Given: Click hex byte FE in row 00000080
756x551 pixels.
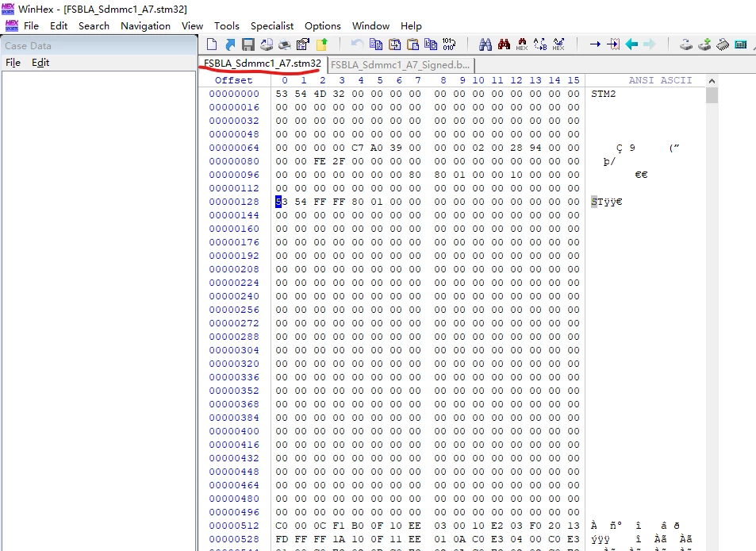Looking at the screenshot, I should click(x=320, y=161).
